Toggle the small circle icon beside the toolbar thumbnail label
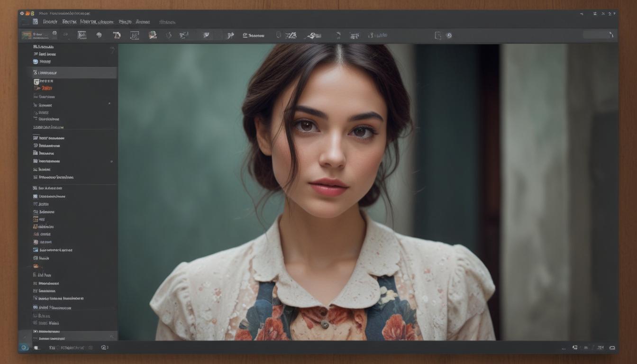The image size is (637, 364). [x=54, y=34]
